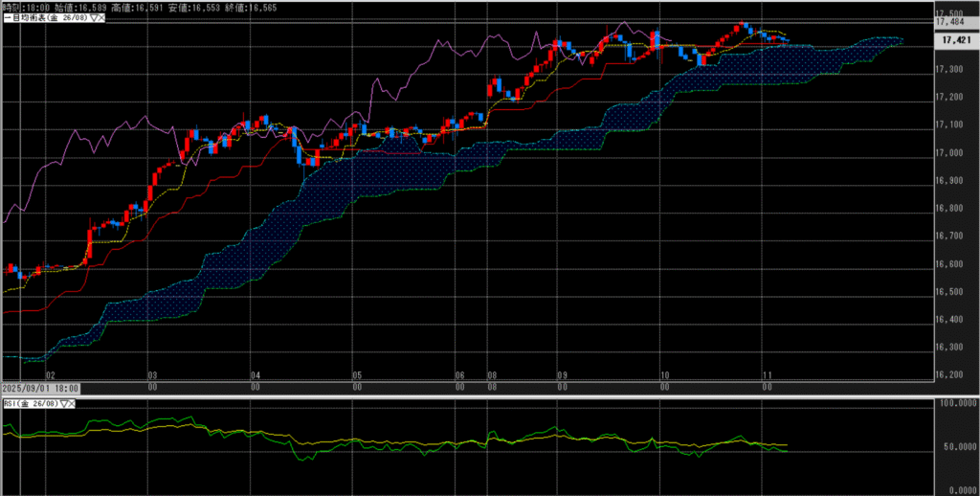Close the 一目均衡表 indicator with its X icon
This screenshot has width=980, height=496.
click(100, 17)
